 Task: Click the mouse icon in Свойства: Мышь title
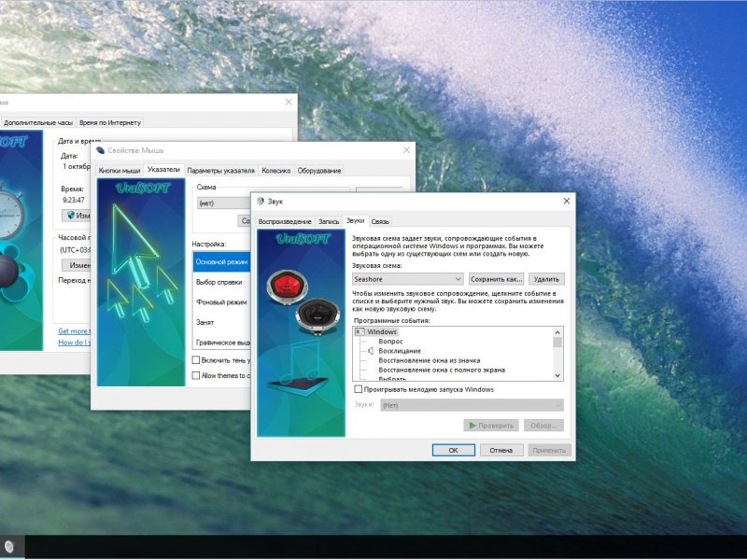coord(100,151)
